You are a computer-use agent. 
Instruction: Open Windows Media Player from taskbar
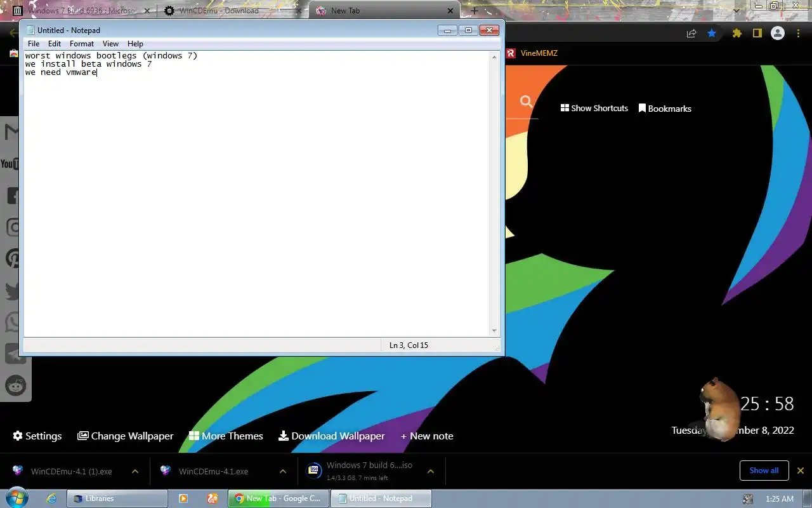point(183,498)
